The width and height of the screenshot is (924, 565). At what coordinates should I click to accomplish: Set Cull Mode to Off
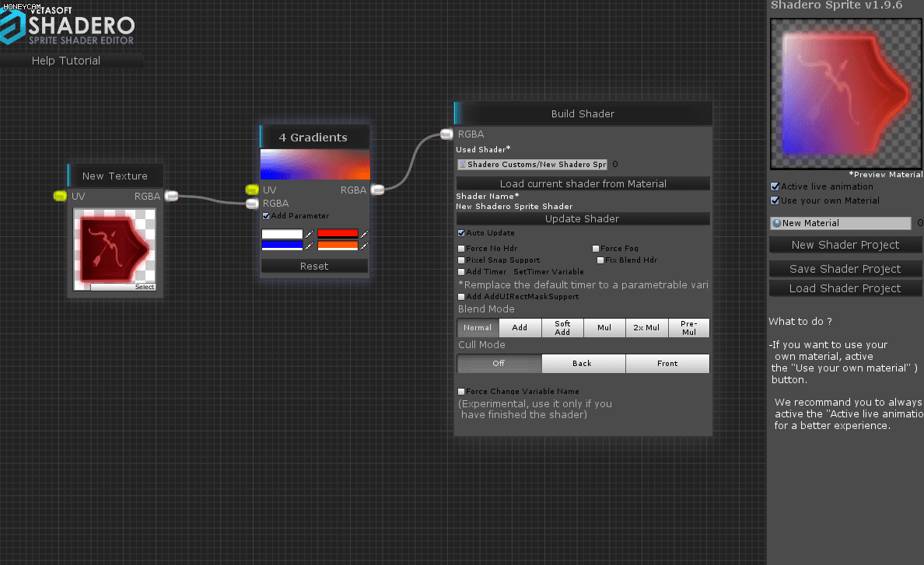pyautogui.click(x=499, y=363)
